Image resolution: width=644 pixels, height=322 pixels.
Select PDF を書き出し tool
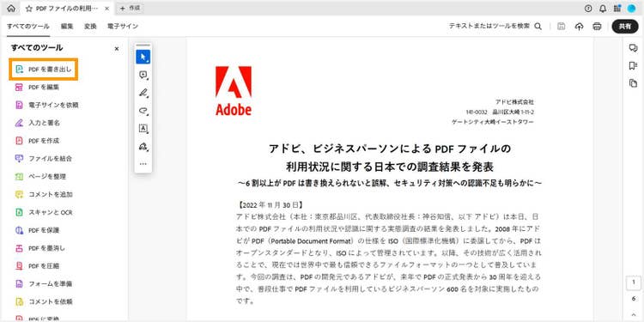coord(44,70)
